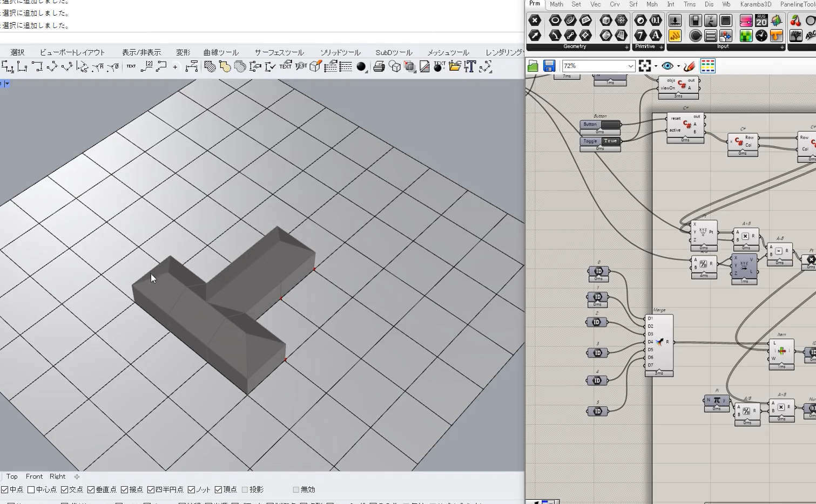
Task: Open the 72% zoom level dropdown
Action: click(x=630, y=66)
